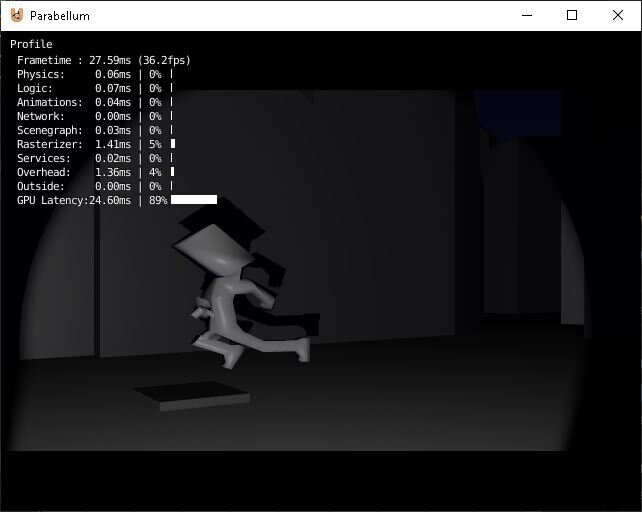
Task: Click the Rasterizer 5% bar
Action: pos(173,143)
